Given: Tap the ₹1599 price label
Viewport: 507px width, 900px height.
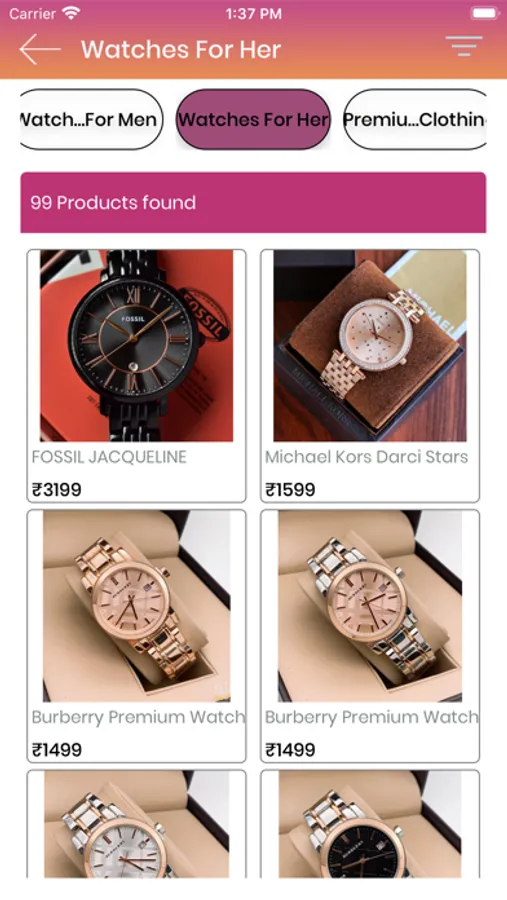Looking at the screenshot, I should (x=290, y=490).
